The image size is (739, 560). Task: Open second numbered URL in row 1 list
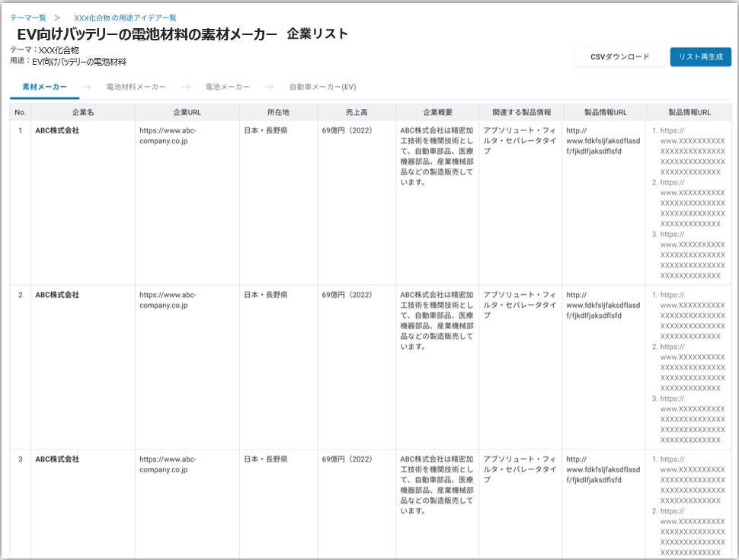pos(693,203)
